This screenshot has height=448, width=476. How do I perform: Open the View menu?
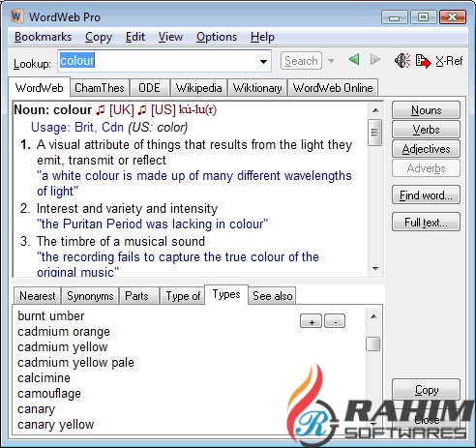pos(170,37)
